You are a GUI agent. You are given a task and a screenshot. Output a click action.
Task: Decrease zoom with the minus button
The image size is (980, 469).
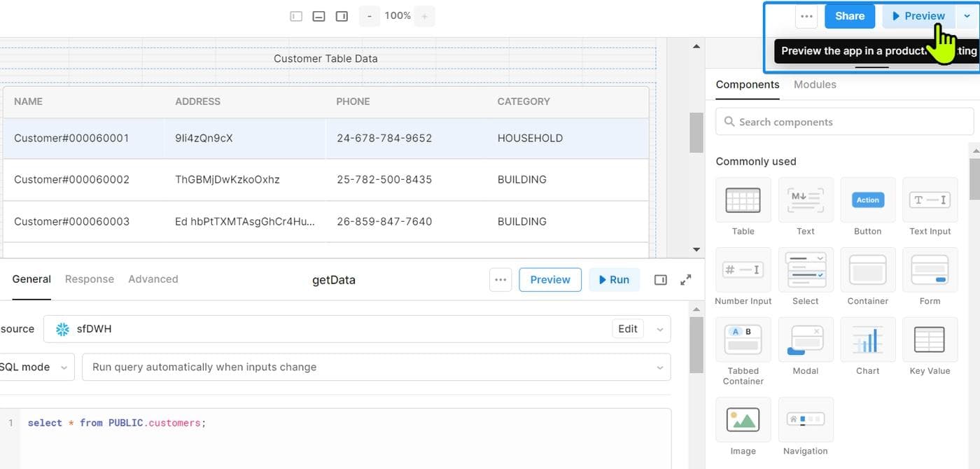point(369,16)
